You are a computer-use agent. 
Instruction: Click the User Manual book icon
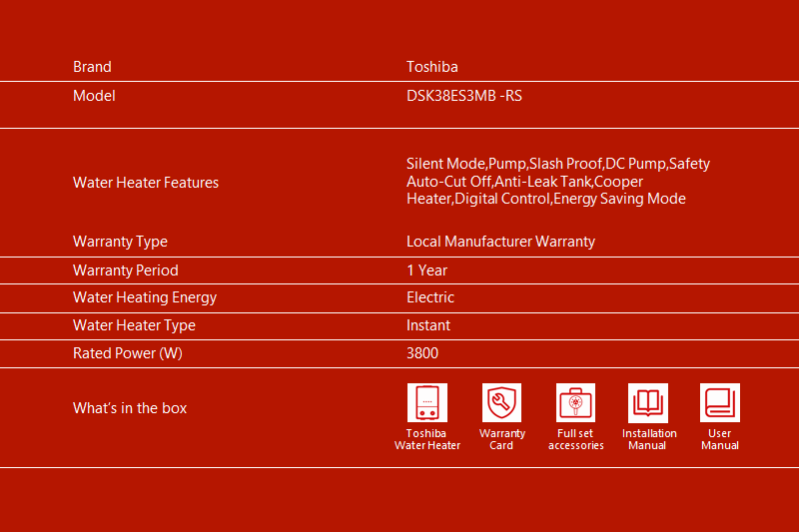tap(719, 402)
